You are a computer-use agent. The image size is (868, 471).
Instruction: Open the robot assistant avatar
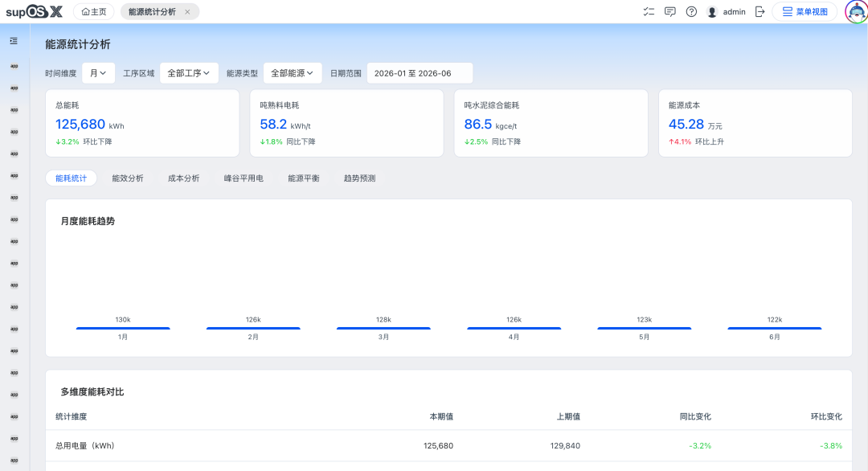point(857,11)
